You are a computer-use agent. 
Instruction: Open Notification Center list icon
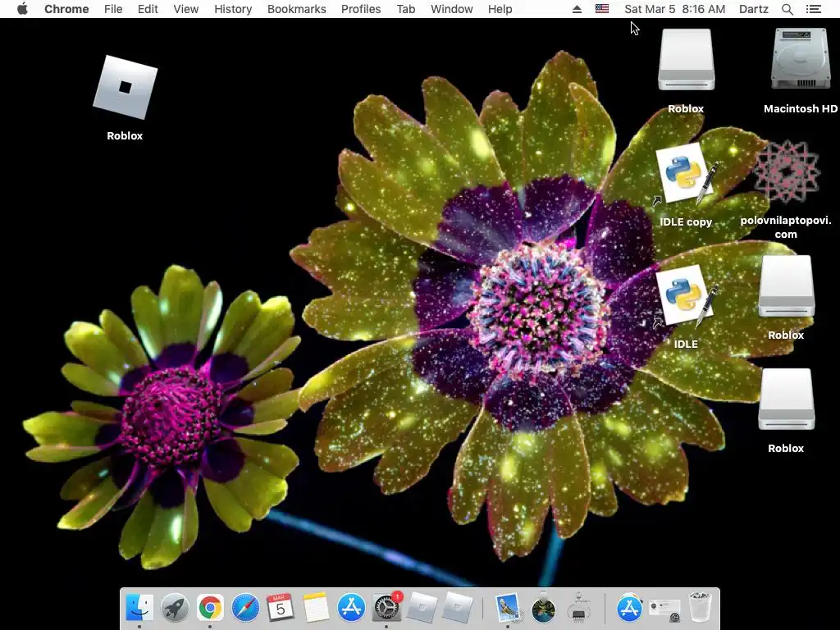(x=813, y=9)
